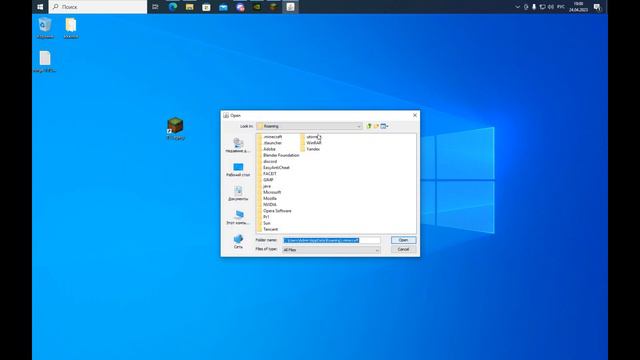
Task: Select the folder icon on desktop
Action: 71,28
